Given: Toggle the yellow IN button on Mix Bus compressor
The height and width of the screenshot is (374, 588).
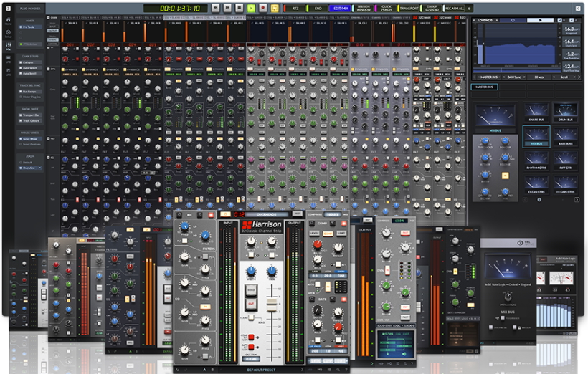Looking at the screenshot, I should [505, 176].
